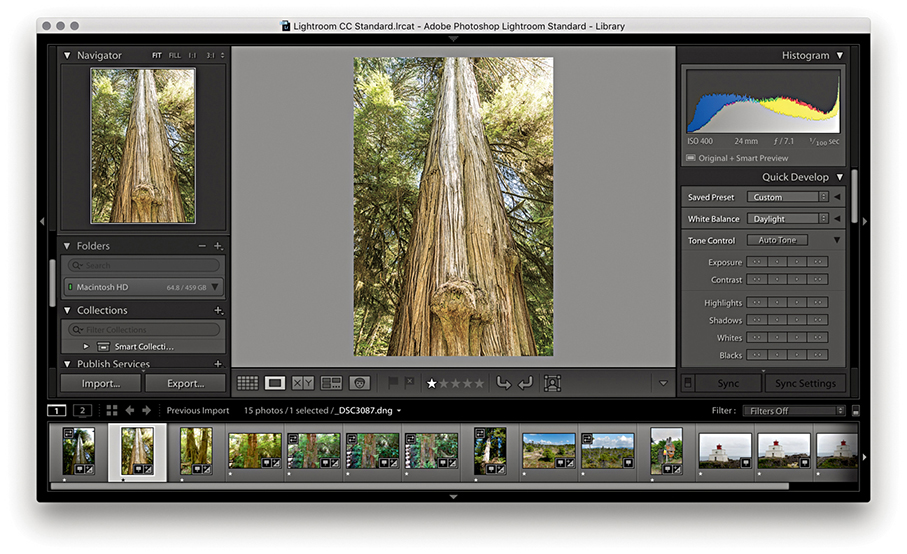The image size is (907, 554).
Task: Select the lighthouse photo thumbnail in filmstrip
Action: [x=724, y=450]
